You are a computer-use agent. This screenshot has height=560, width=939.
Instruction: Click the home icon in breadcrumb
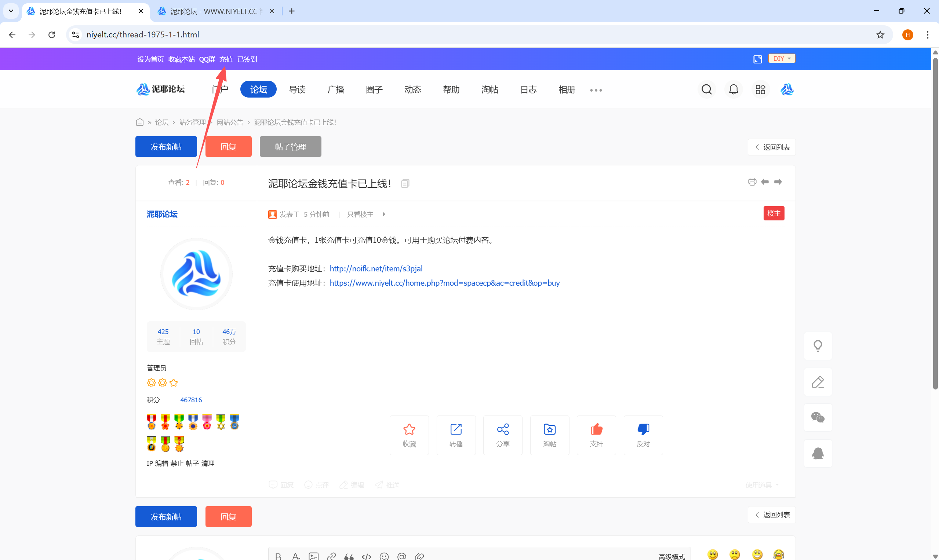[x=140, y=122]
